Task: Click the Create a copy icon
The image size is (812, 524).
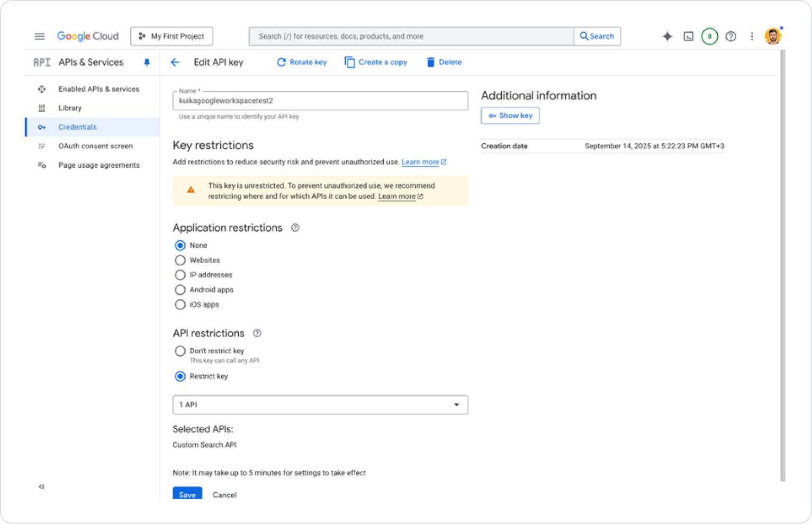Action: click(x=350, y=62)
